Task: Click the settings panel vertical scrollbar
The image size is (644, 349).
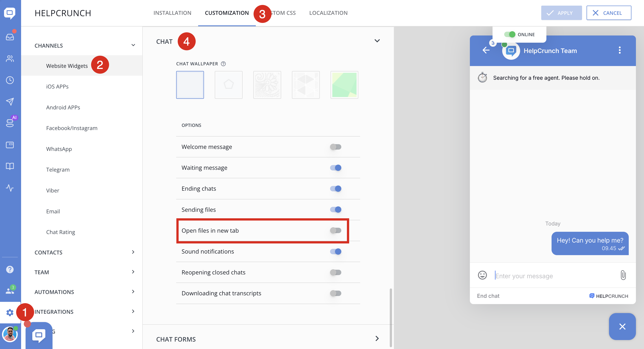Action: pyautogui.click(x=390, y=318)
